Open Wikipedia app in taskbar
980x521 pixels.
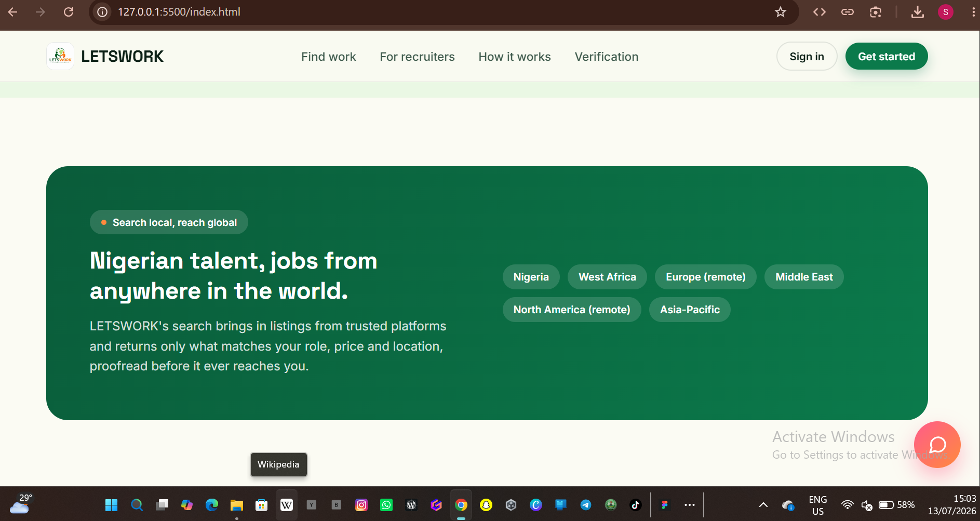tap(287, 505)
